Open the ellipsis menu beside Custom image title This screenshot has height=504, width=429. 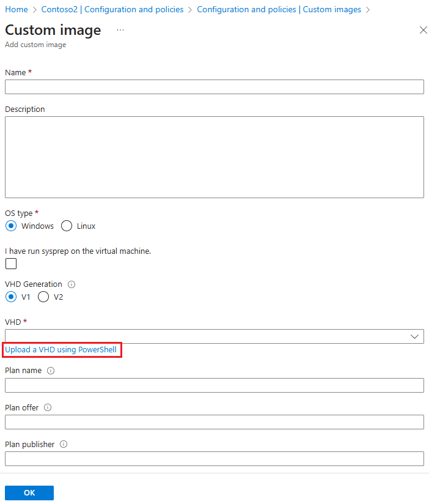tap(120, 30)
